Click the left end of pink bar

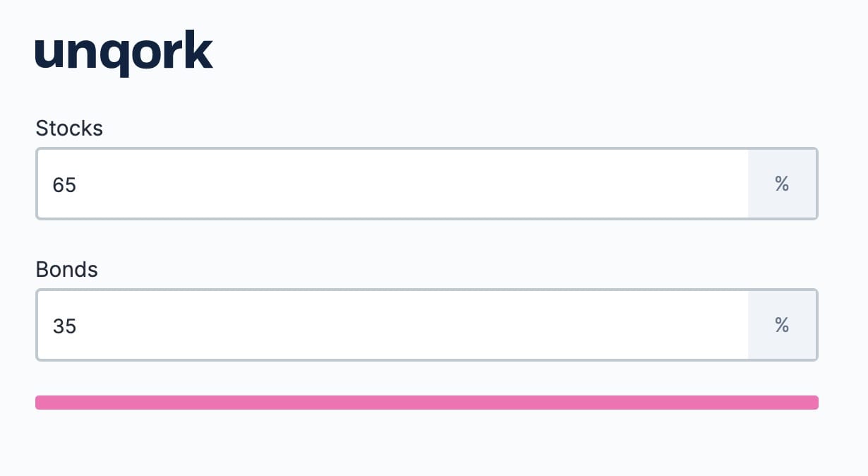pos(40,403)
